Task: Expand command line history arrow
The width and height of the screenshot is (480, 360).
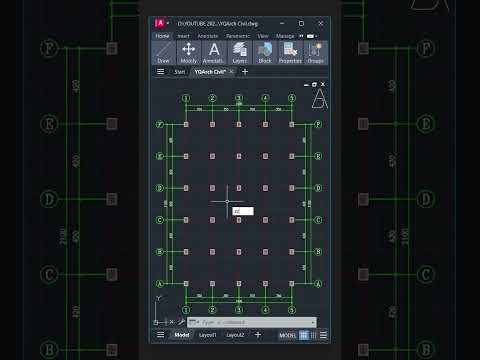Action: (x=313, y=322)
